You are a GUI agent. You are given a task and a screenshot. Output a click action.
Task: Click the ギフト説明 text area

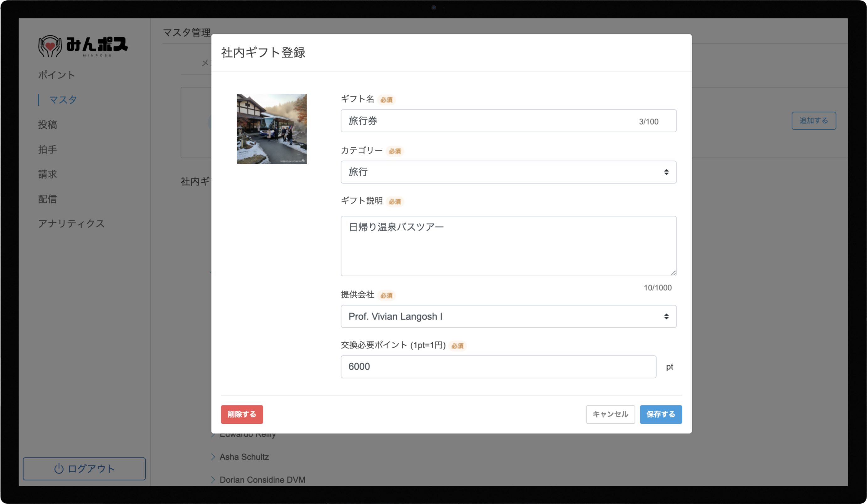(508, 246)
